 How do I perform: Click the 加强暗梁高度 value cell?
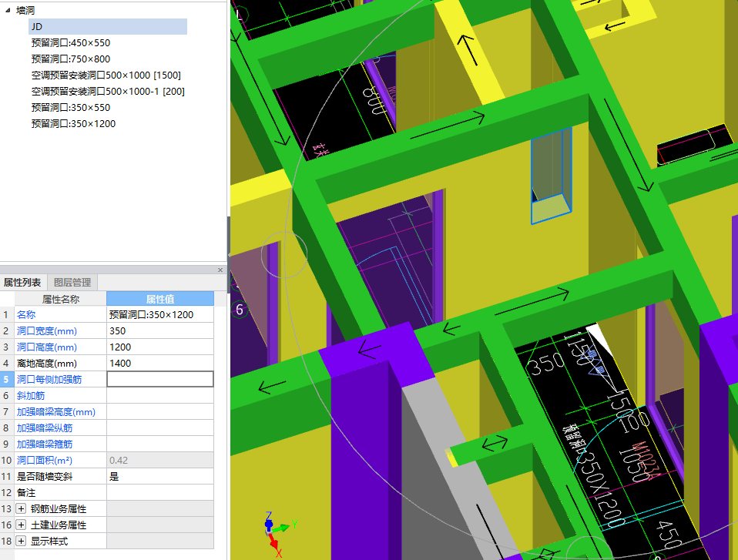tap(160, 412)
